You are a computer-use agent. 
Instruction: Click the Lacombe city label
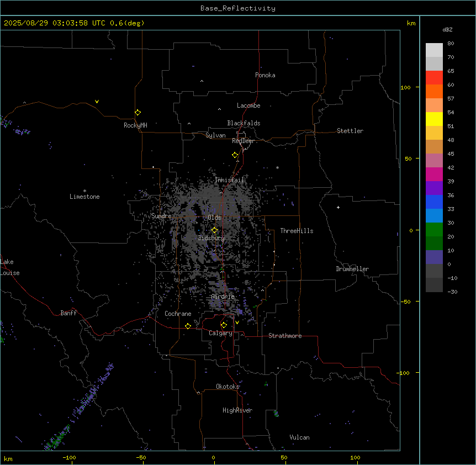point(248,105)
